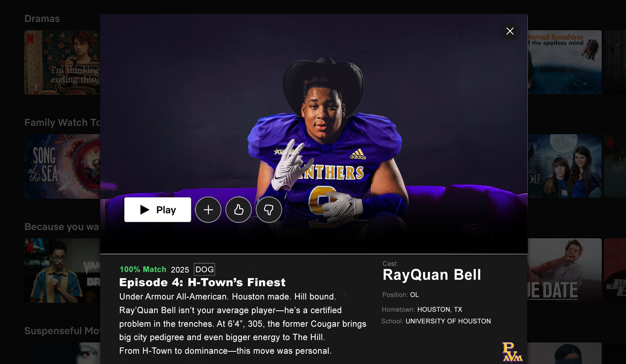Click the PVAM logo in modal corner

coord(512,352)
